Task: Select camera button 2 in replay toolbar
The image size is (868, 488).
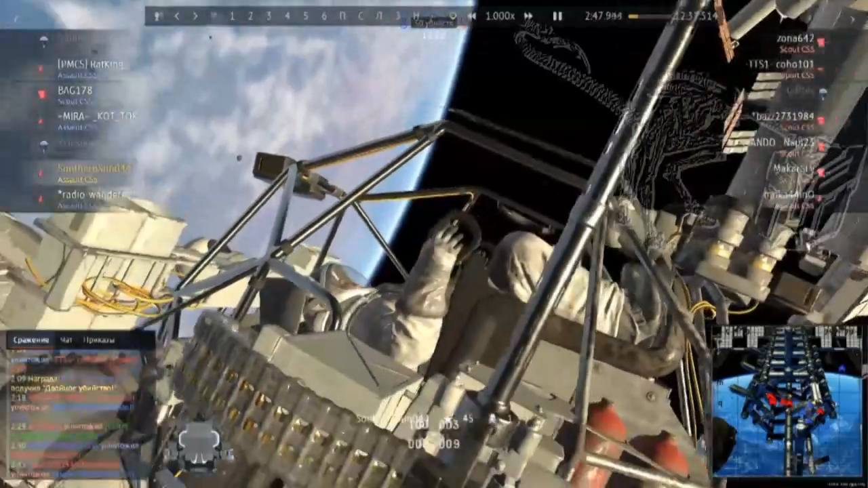Action: pyautogui.click(x=250, y=16)
